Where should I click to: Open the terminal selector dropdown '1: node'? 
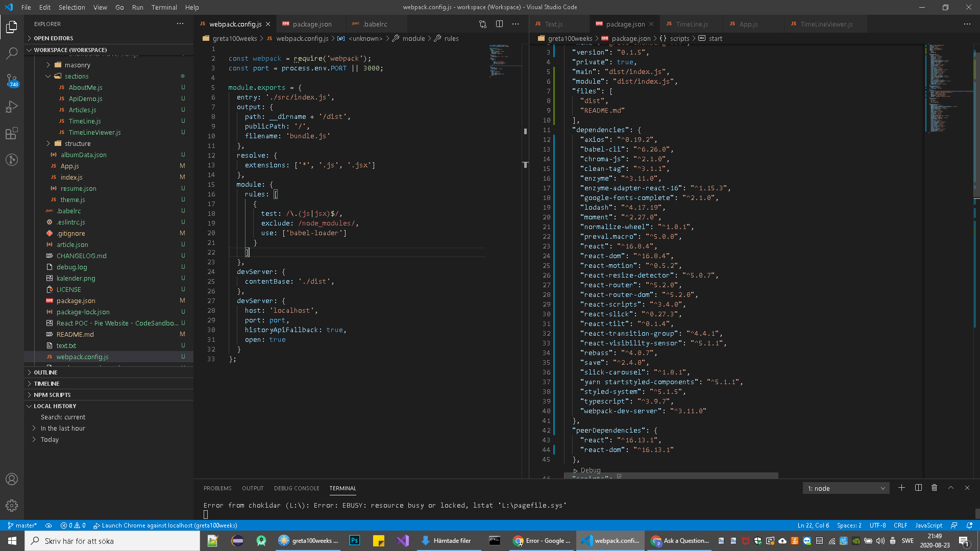(x=846, y=488)
